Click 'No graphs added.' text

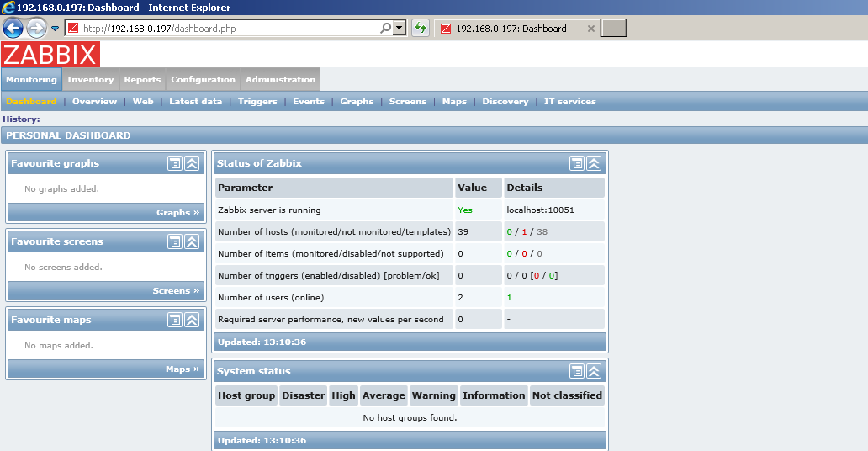click(61, 189)
